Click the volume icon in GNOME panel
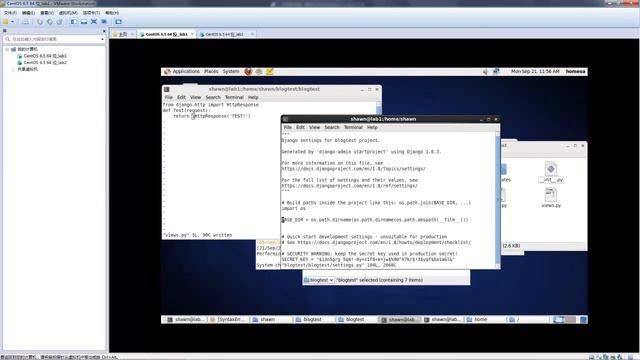This screenshot has width=640, height=360. 485,71
